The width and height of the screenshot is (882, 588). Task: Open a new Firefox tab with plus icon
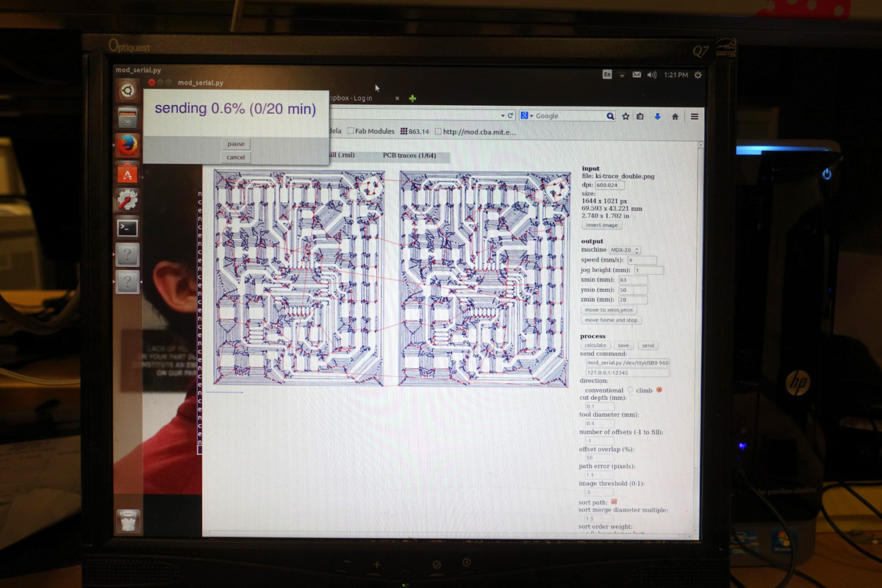click(x=413, y=98)
